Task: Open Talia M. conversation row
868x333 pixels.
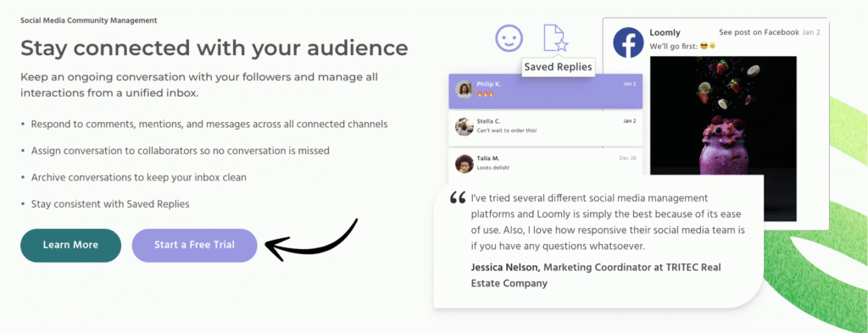Action: [x=545, y=162]
